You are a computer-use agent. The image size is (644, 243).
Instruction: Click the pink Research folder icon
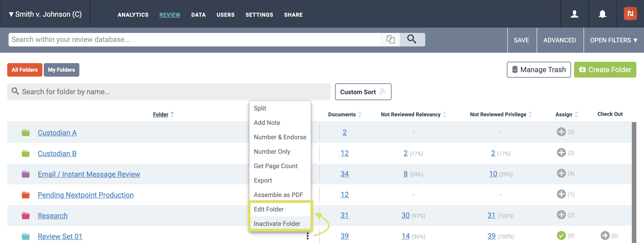25,215
